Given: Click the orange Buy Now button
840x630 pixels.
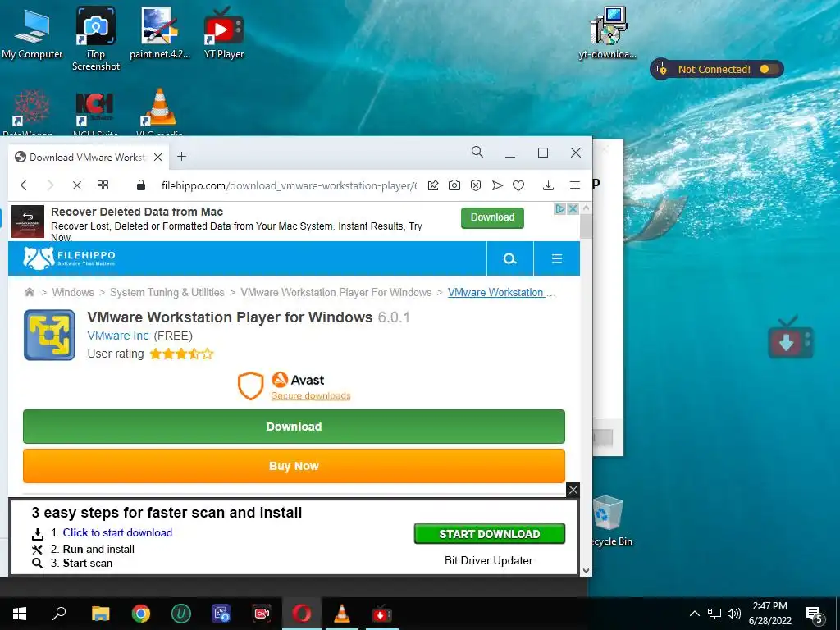Looking at the screenshot, I should click(294, 466).
